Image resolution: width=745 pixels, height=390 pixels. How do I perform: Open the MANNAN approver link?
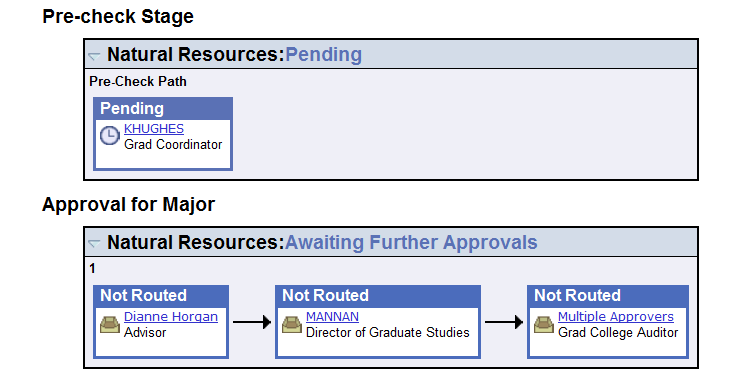[x=332, y=316]
